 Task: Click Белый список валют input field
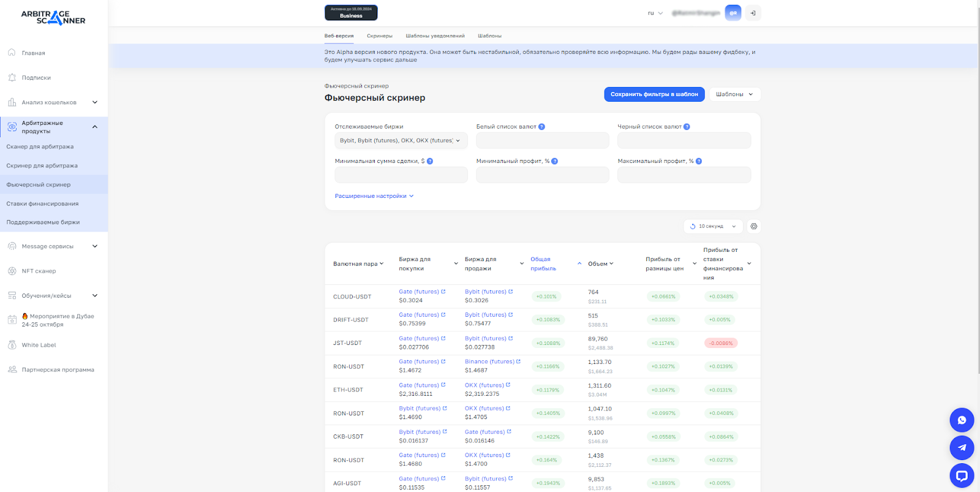543,140
